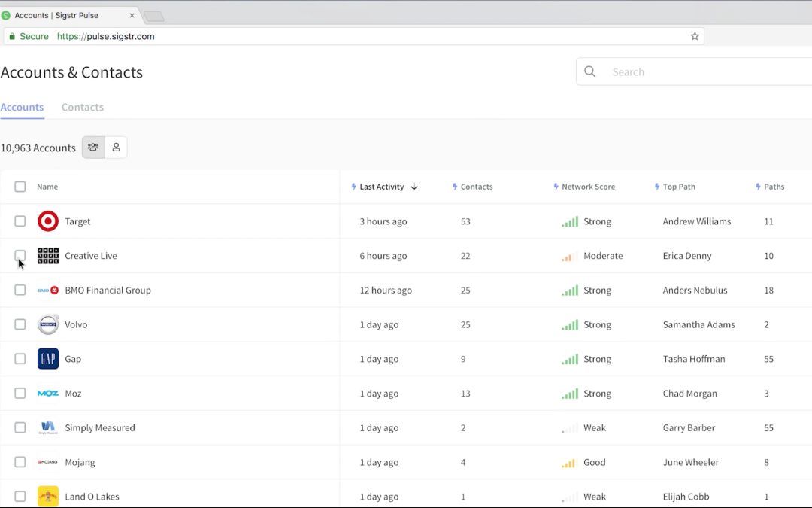812x508 pixels.
Task: Click Simply Measured's Weak signal bars
Action: 570,429
